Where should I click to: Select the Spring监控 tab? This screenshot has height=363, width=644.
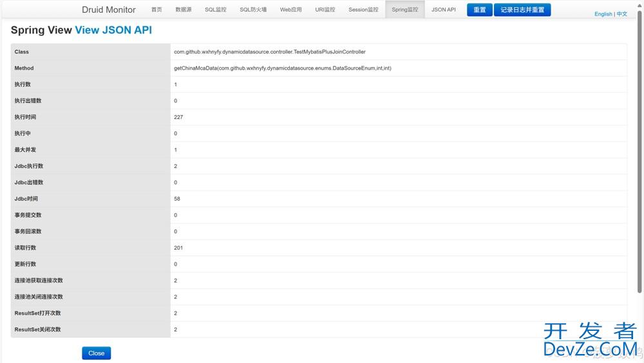404,10
